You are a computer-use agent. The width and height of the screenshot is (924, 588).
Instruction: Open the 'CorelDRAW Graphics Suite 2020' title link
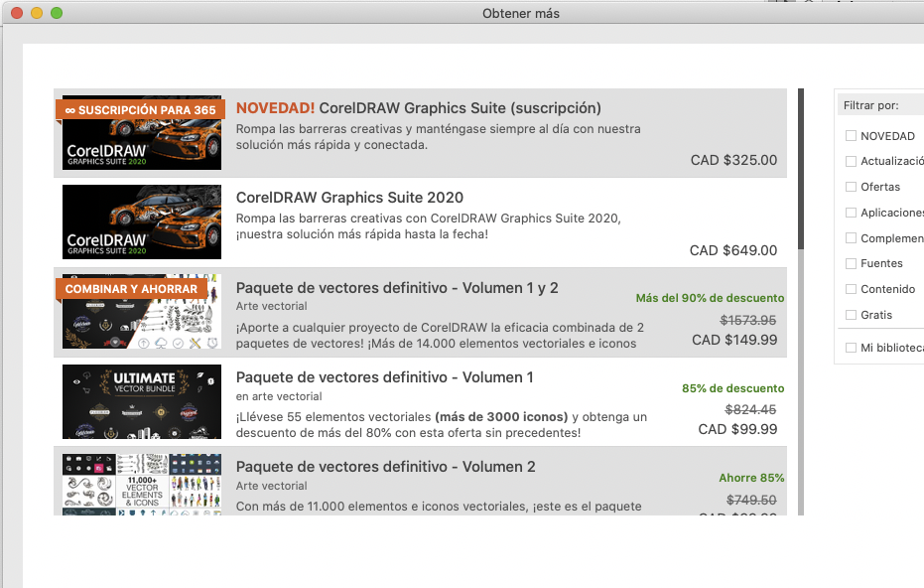[349, 198]
